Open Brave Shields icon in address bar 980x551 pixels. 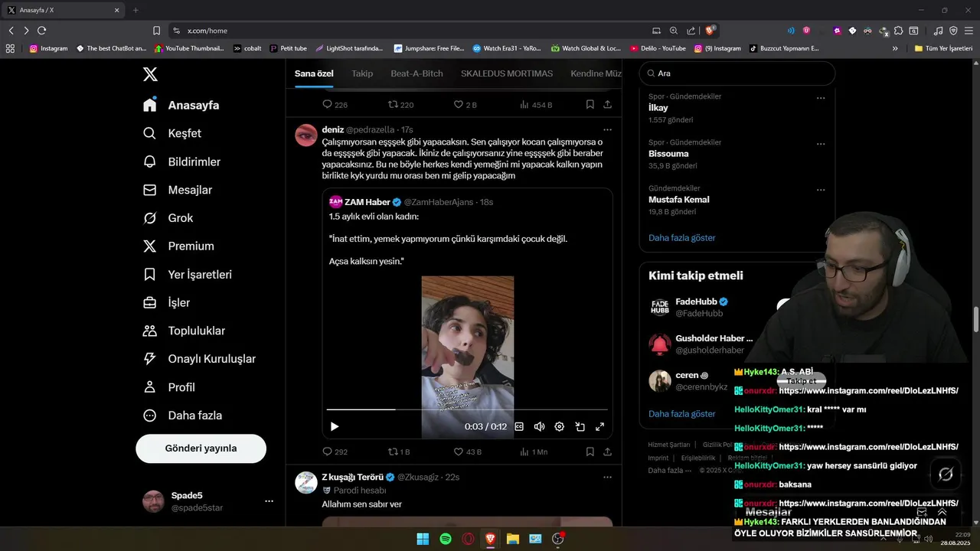click(x=710, y=31)
